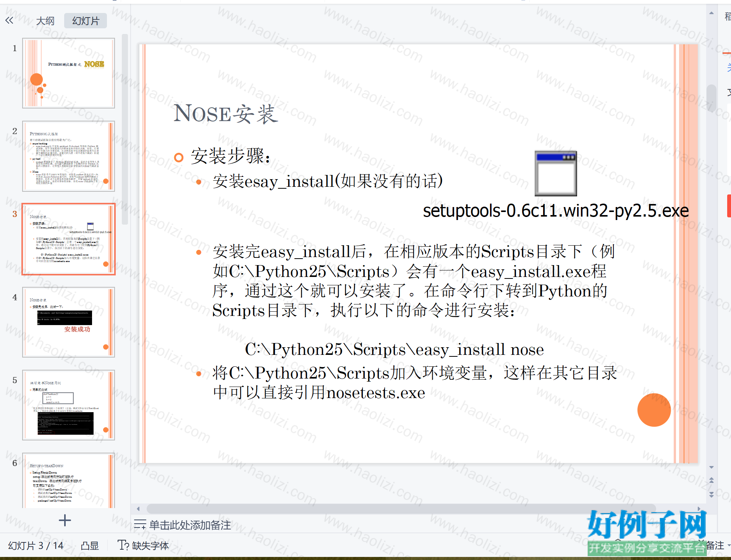Screen dimensions: 731x560
Task: Switch to the 大纲 outline tab
Action: [45, 21]
